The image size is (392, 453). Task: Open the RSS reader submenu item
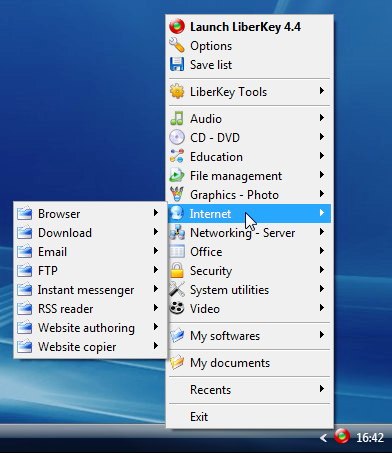coord(90,309)
